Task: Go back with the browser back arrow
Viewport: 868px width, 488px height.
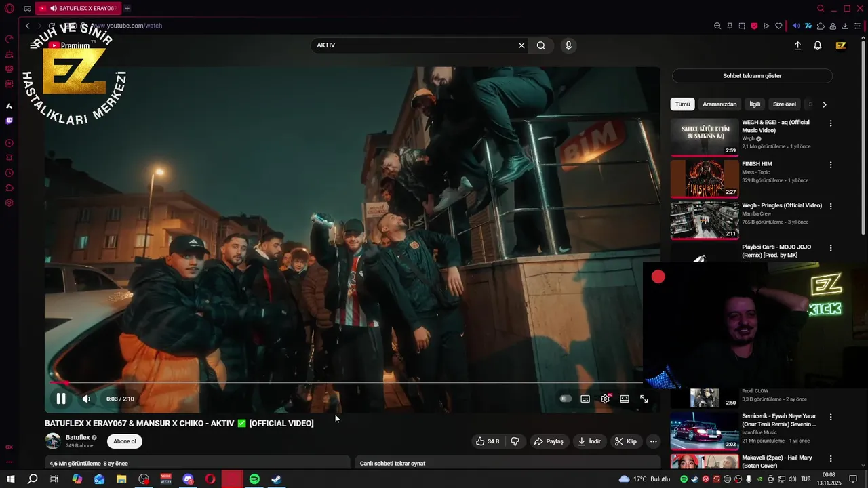Action: coord(27,26)
